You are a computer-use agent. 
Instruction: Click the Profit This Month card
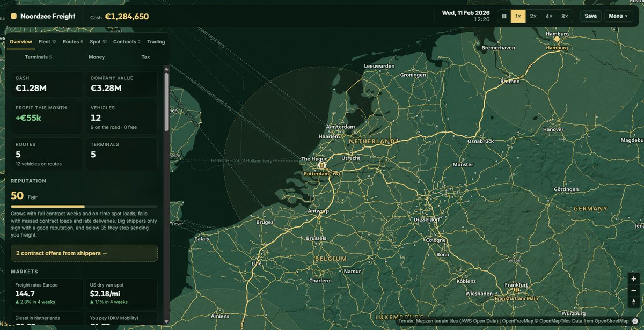pyautogui.click(x=47, y=118)
